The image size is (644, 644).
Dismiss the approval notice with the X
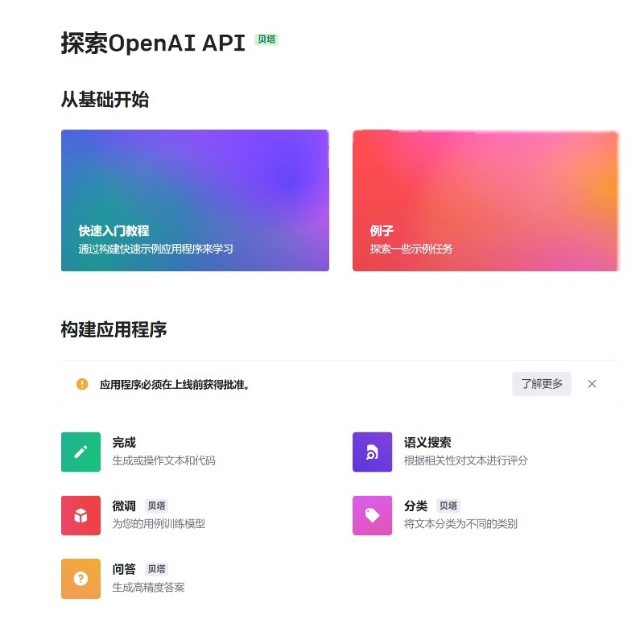592,384
